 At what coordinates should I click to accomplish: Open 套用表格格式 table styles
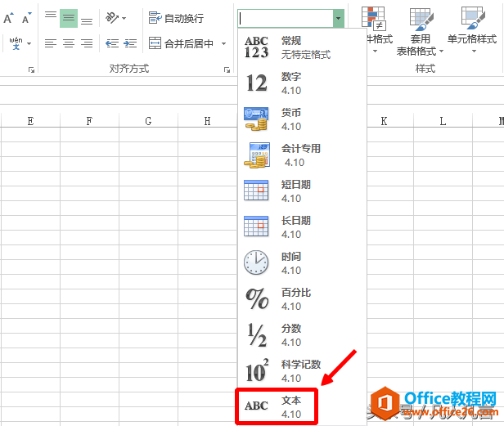click(420, 30)
